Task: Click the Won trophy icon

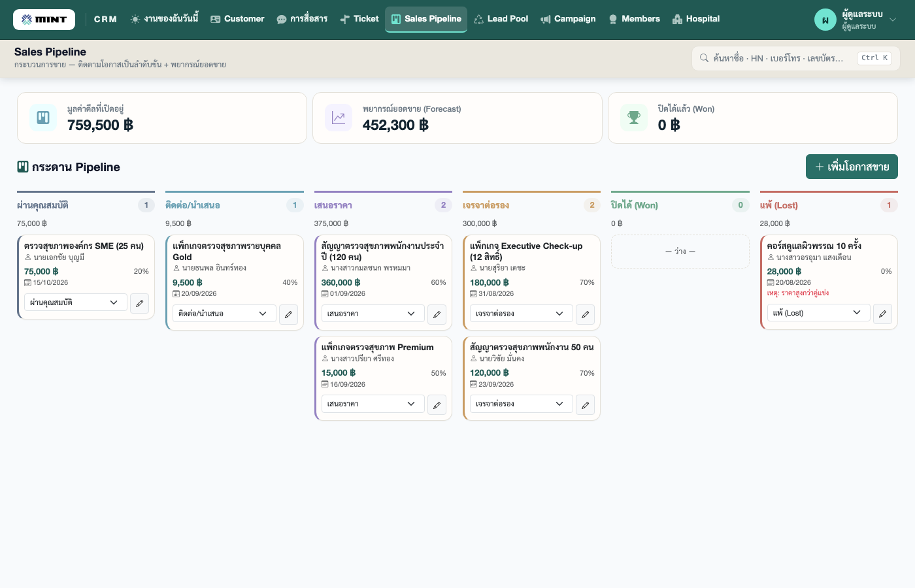Action: tap(634, 118)
